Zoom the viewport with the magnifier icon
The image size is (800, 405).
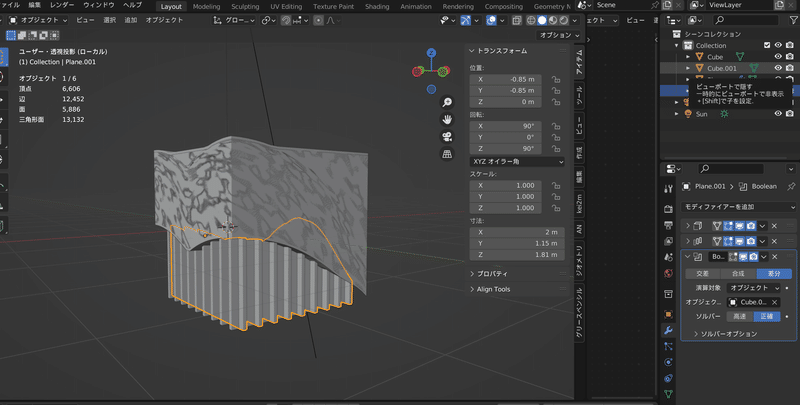447,103
